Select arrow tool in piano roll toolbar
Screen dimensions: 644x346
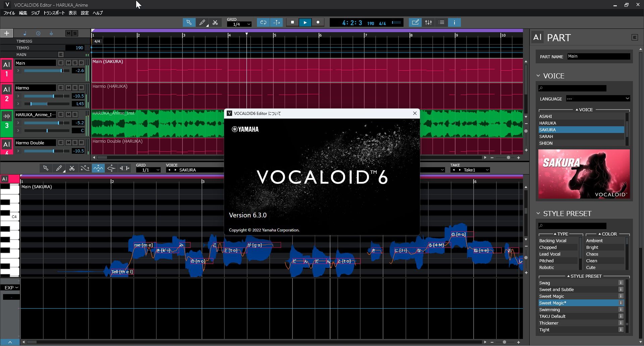(46, 168)
